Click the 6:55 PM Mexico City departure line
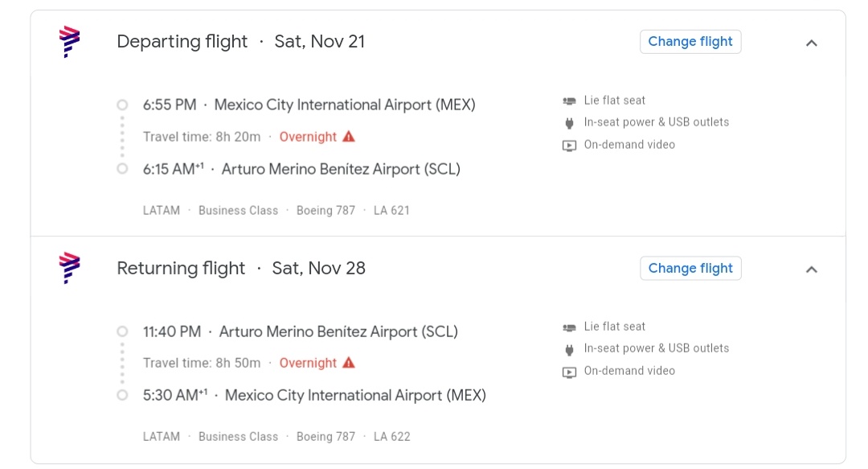 pyautogui.click(x=309, y=105)
